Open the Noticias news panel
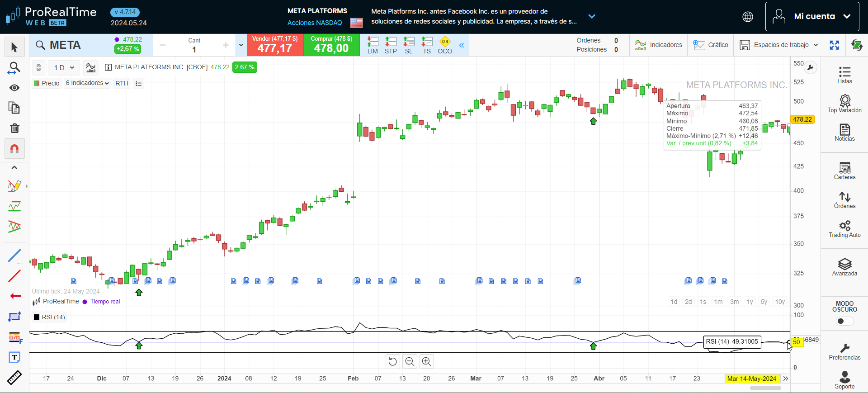Viewport: 868px width, 393px height. click(x=844, y=133)
